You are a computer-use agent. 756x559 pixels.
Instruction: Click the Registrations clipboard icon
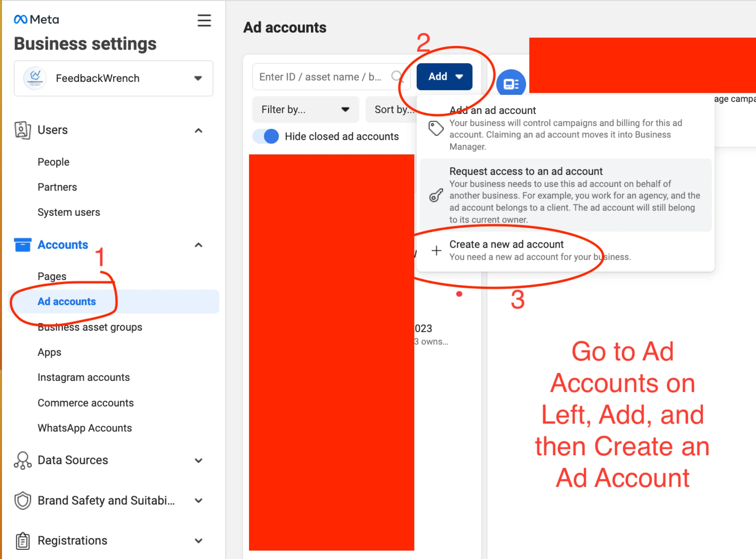point(22,541)
